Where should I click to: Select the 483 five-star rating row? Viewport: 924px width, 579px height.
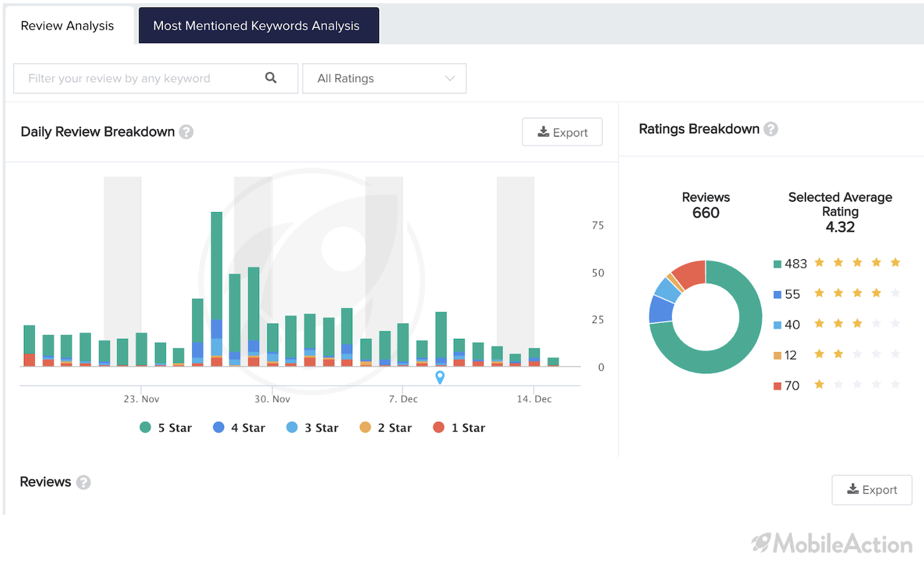[836, 263]
